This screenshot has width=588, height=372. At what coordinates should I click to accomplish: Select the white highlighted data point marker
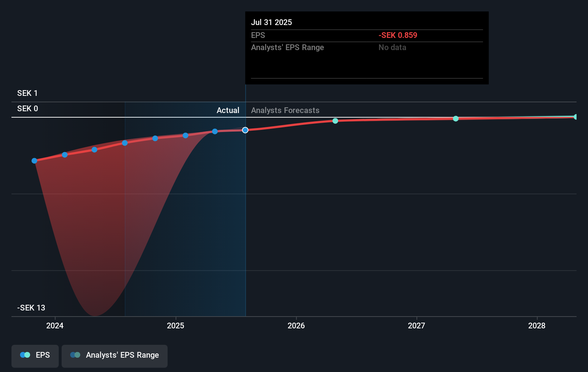[245, 130]
